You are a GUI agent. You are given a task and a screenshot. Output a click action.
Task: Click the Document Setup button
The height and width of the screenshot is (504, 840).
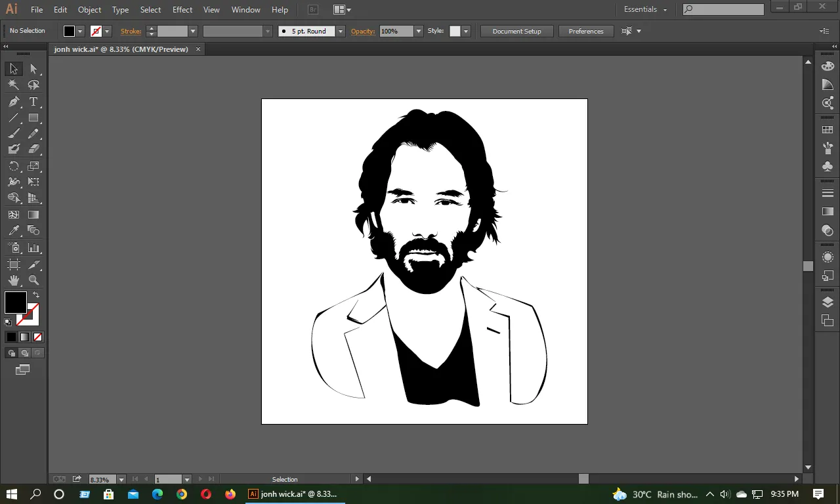pyautogui.click(x=517, y=31)
